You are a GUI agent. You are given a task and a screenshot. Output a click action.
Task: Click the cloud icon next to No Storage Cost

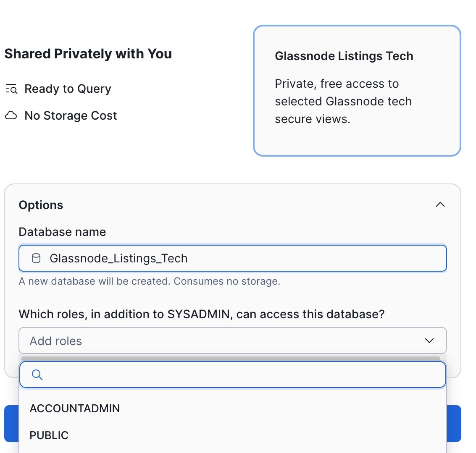[x=11, y=115]
